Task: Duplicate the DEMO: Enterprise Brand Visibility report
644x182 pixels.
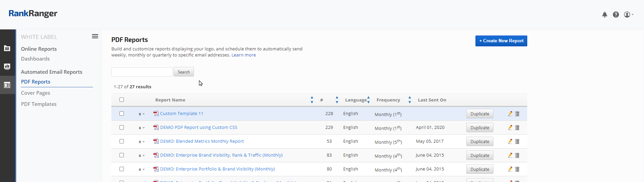Action: pyautogui.click(x=480, y=155)
